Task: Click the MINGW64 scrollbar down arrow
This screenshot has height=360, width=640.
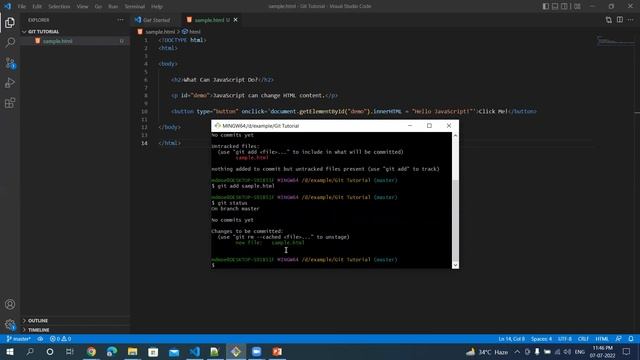Action: (455, 265)
